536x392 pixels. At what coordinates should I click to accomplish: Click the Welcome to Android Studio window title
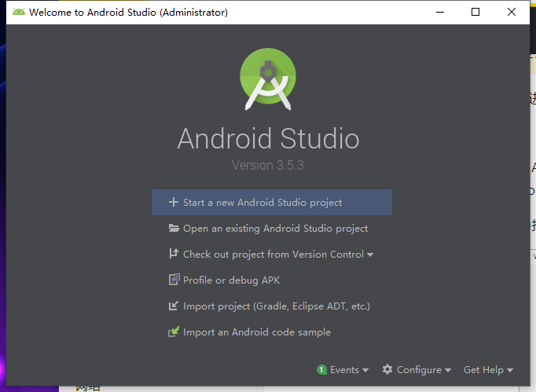(x=128, y=13)
